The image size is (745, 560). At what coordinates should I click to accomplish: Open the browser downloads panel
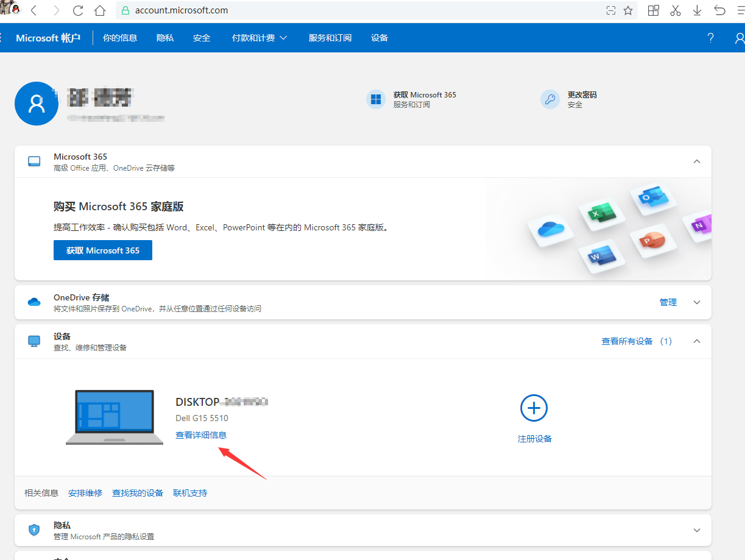pyautogui.click(x=697, y=10)
